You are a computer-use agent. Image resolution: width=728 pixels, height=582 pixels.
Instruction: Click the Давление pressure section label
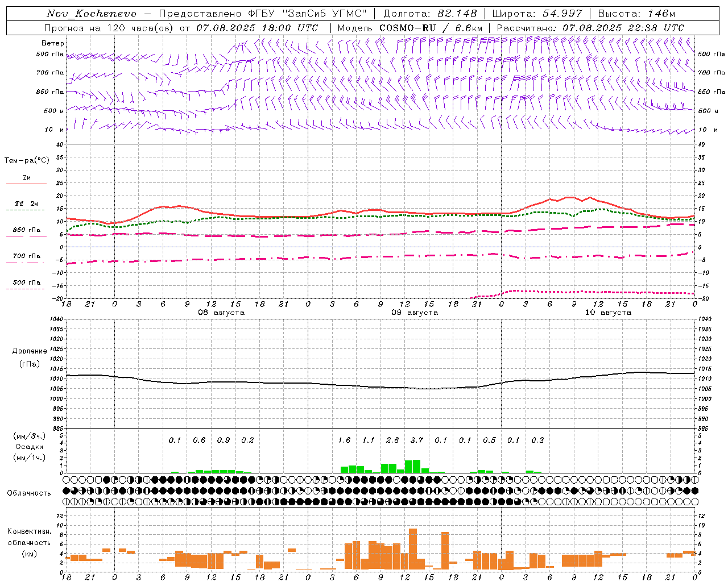(30, 351)
